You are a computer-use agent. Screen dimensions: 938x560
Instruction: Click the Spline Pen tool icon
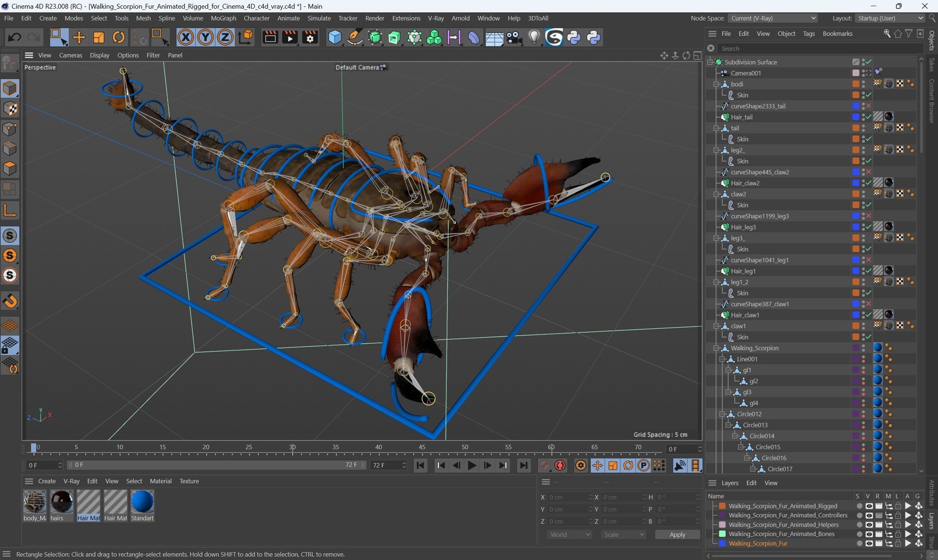pos(355,37)
